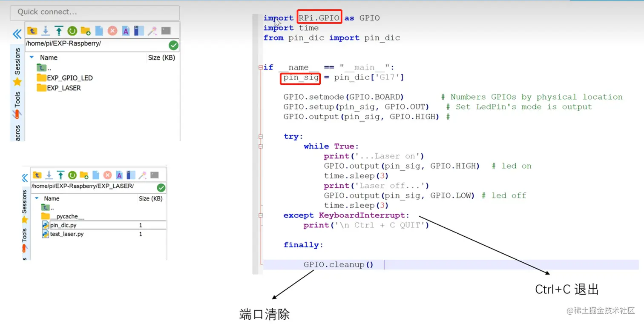
Task: Click blue panel-layout icon in EXP_LASER toolbar
Action: point(131,175)
